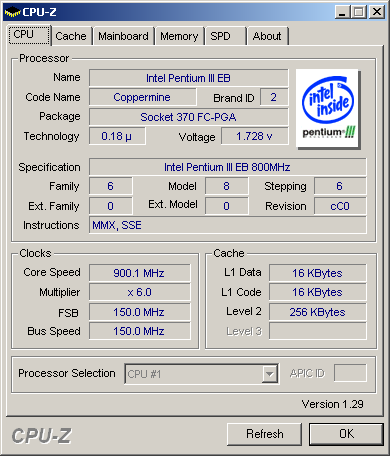Click the Stepping value field

tap(340, 186)
